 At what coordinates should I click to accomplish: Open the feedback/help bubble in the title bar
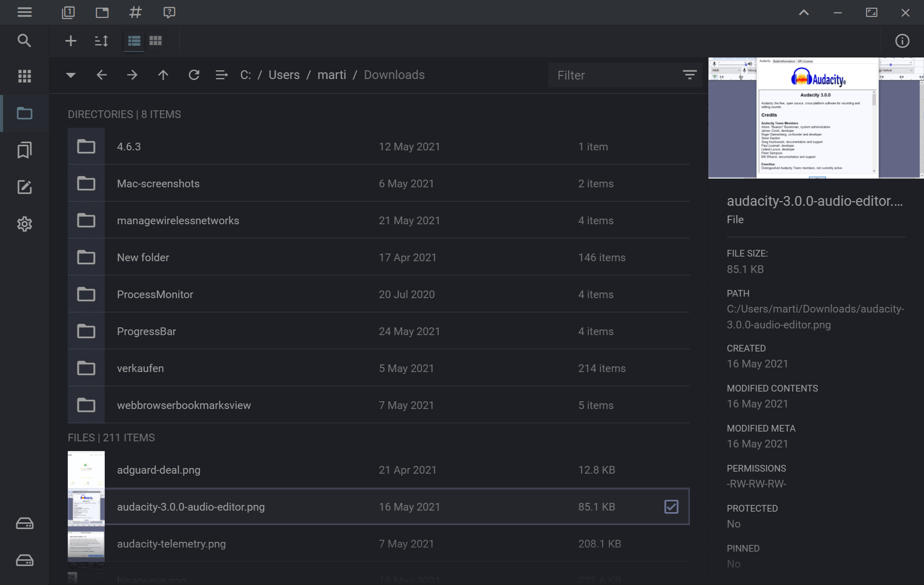pos(169,12)
